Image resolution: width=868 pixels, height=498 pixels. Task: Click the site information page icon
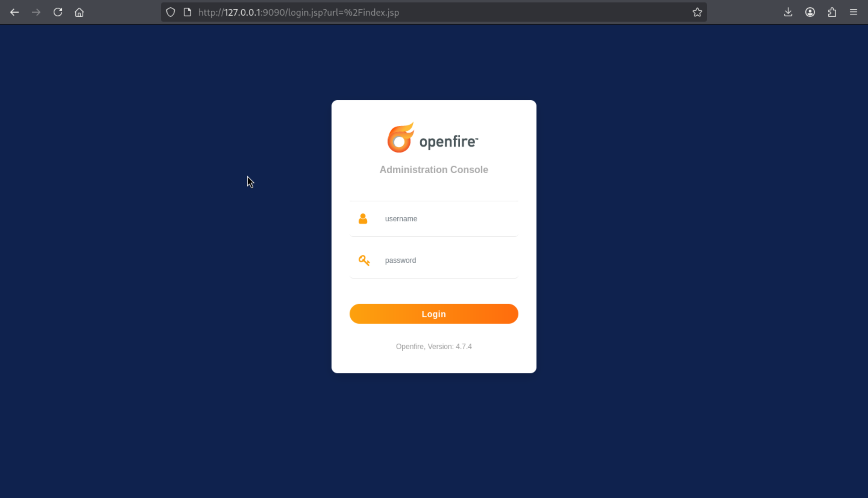(187, 12)
